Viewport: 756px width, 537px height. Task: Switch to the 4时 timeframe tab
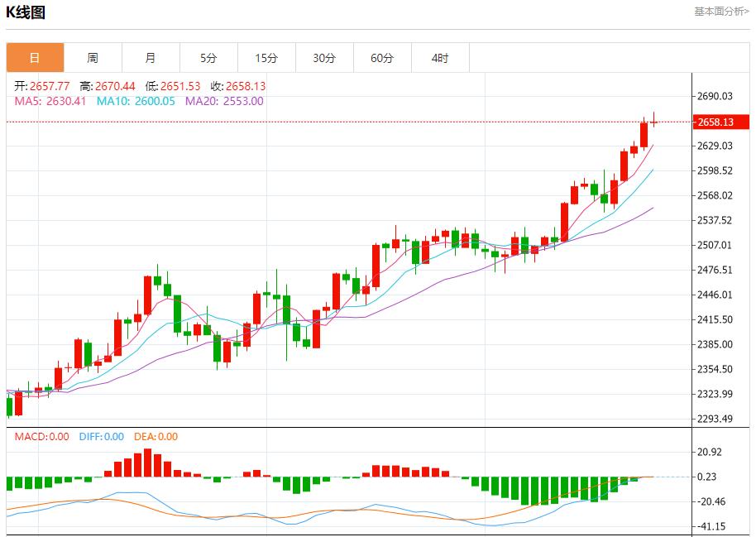tap(440, 58)
